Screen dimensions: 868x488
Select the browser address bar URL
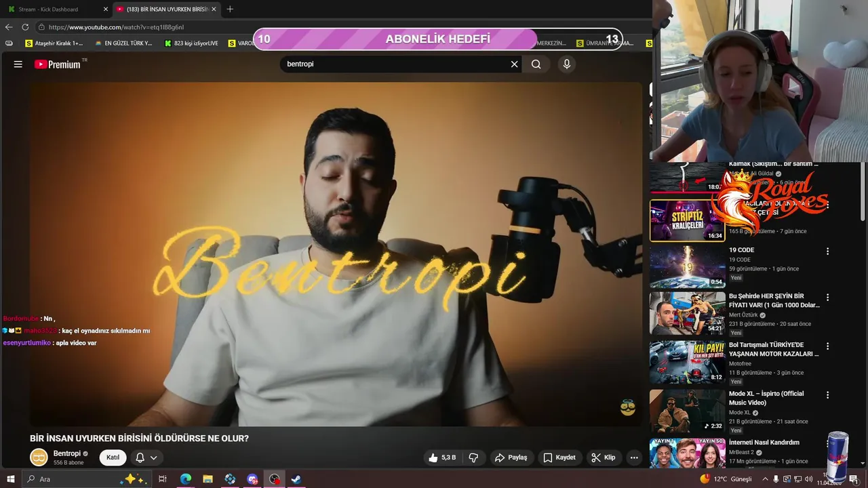116,27
